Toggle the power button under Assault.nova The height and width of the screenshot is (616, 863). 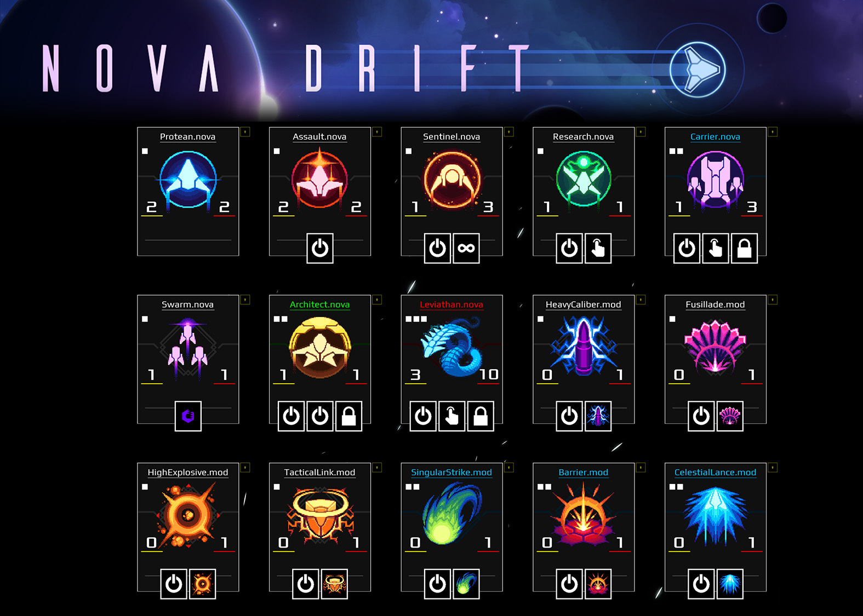(320, 248)
